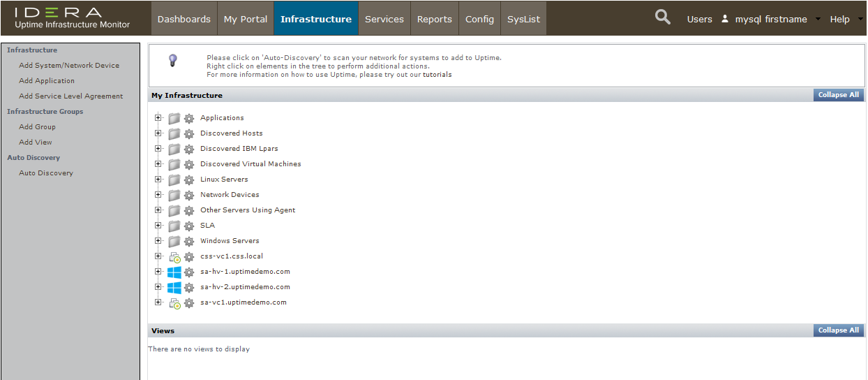Click the Network Devices folder icon
This screenshot has height=380, width=868.
coord(174,195)
